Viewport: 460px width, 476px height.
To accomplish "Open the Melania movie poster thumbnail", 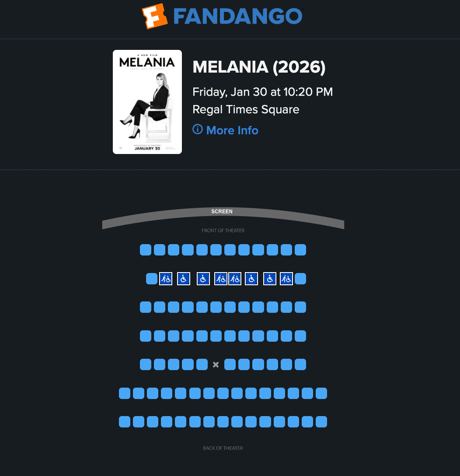I will click(x=147, y=102).
